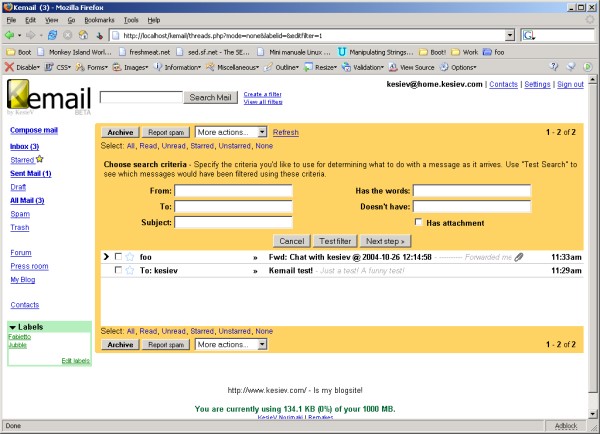
Task: Click the 'Sign out' link
Action: tap(570, 84)
